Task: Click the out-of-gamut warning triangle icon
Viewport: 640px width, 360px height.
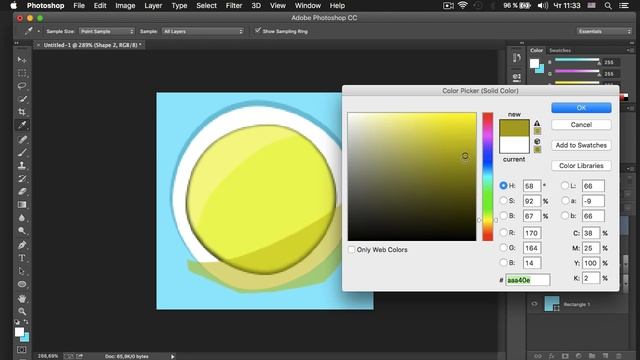Action: [537, 123]
